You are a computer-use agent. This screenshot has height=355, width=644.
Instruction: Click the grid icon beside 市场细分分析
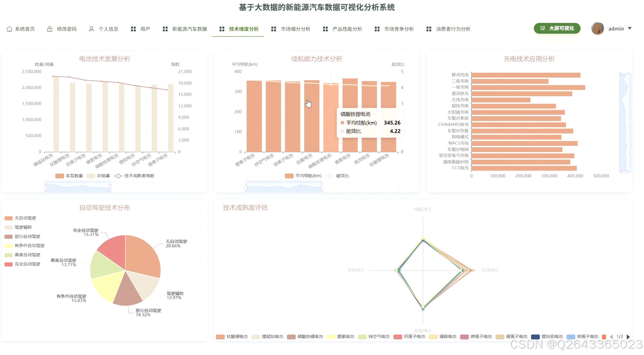tap(274, 29)
